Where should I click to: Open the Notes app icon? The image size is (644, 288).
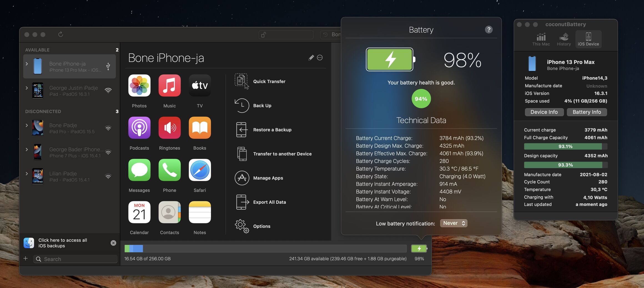200,212
